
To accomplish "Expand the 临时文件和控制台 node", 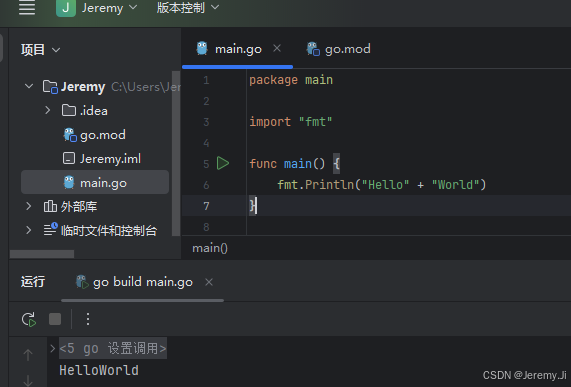I will [x=28, y=230].
